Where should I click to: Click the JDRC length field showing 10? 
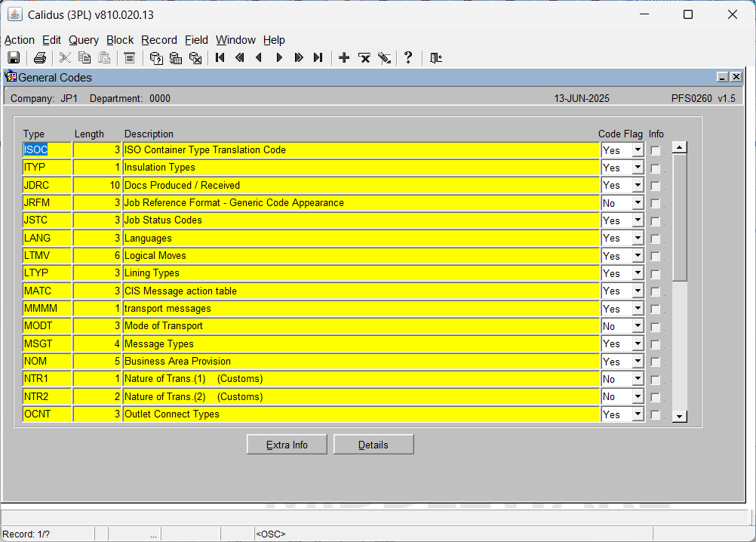tap(97, 185)
